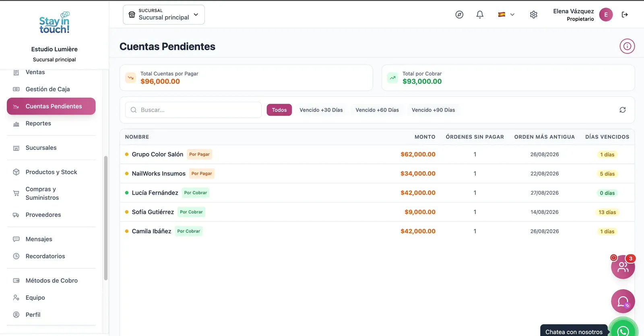Open the page info icon

[x=627, y=46]
